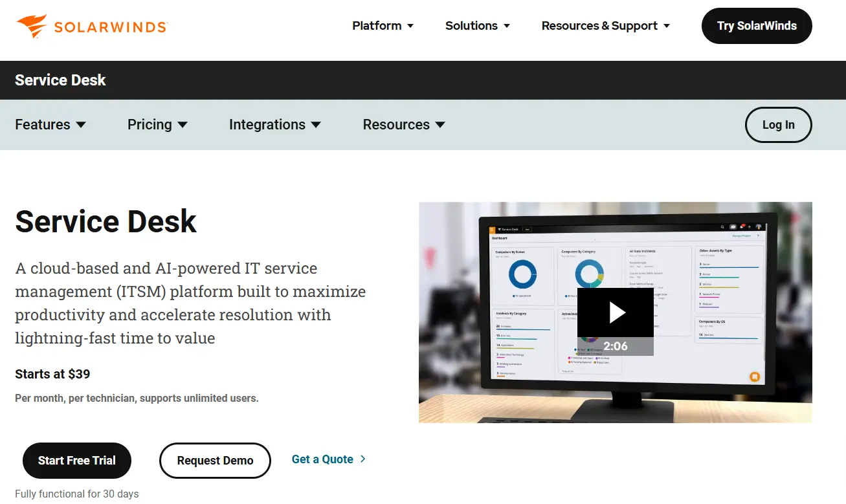Viewport: 846px width, 504px height.
Task: Click the Request Demo button
Action: (x=215, y=461)
